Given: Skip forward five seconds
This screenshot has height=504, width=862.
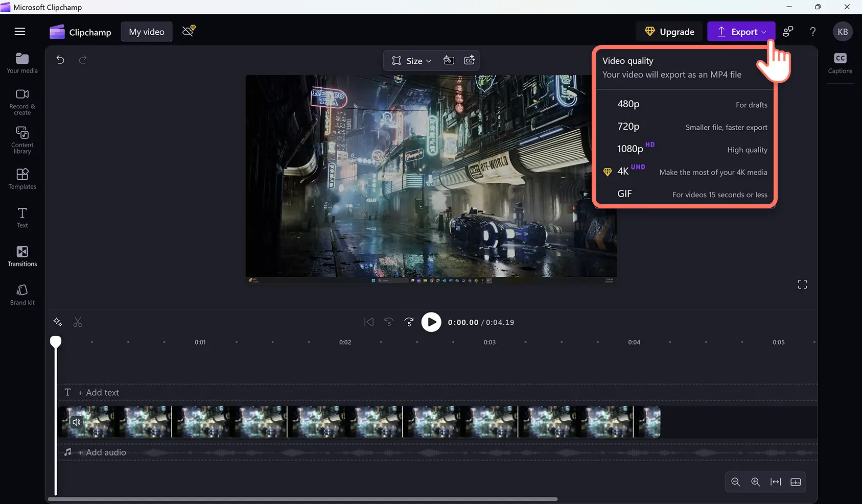Looking at the screenshot, I should click(409, 322).
